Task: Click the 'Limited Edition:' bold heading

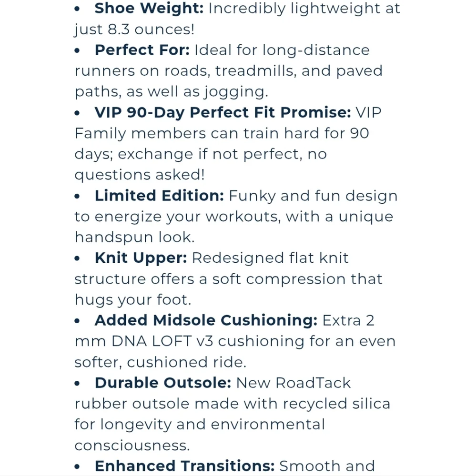Action: coord(159,196)
